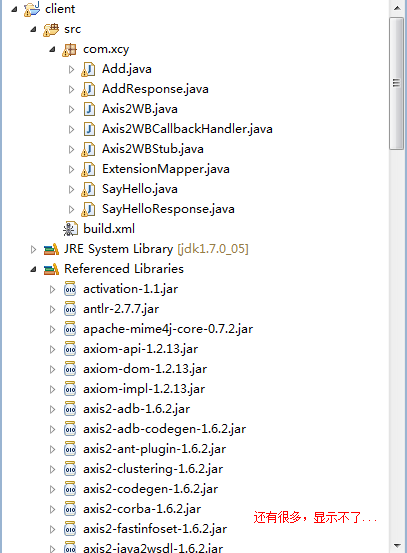Select the axis2-fastinfoset-1.6.2.jar label
This screenshot has width=407, height=553.
(x=155, y=529)
